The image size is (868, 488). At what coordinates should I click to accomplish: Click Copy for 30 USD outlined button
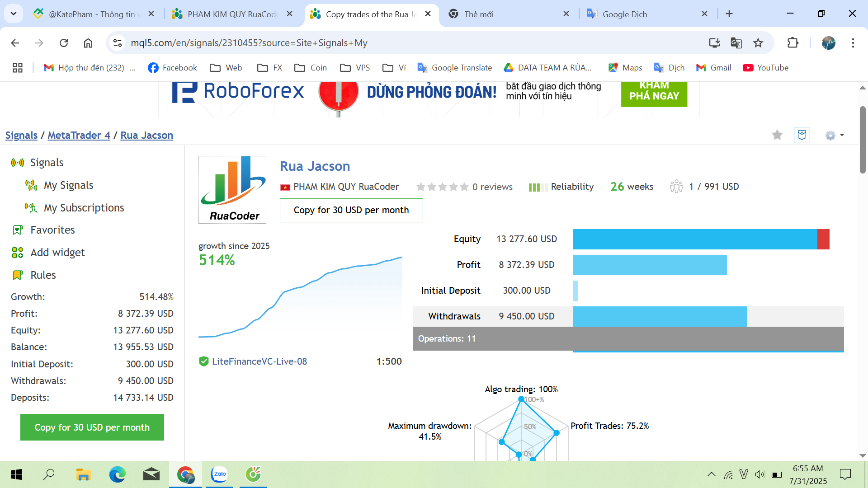point(351,210)
